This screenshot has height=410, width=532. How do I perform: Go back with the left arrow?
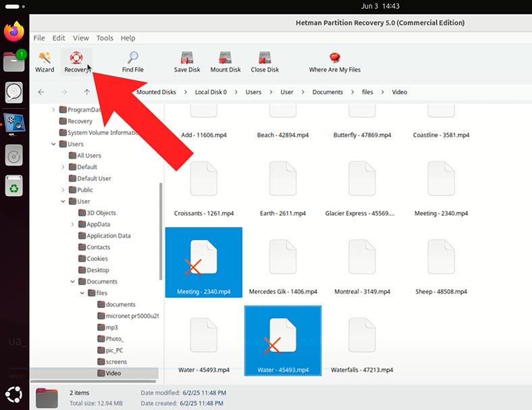(41, 92)
